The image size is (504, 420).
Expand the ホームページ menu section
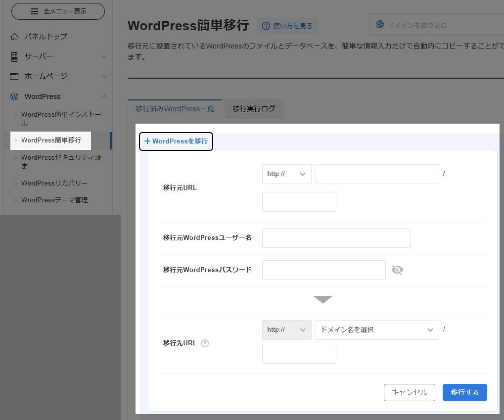(104, 77)
